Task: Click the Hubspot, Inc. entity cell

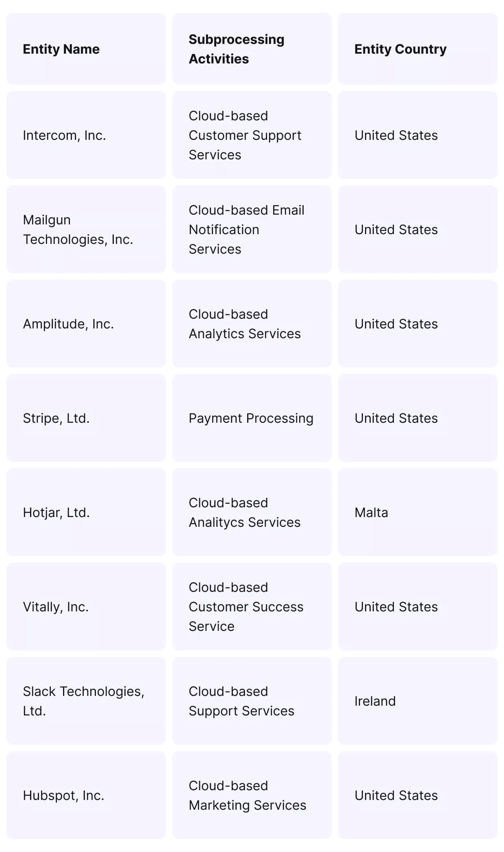Action: click(x=86, y=795)
